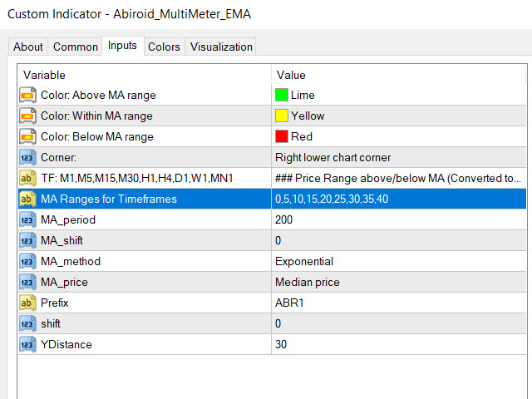Edit the MA_period value 200
Image resolution: width=532 pixels, height=399 pixels.
283,219
